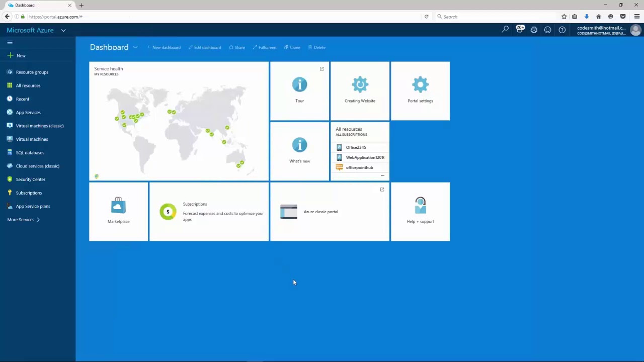Screen dimensions: 644x362
Task: Click Edit dashboard in the toolbar
Action: tap(205, 47)
